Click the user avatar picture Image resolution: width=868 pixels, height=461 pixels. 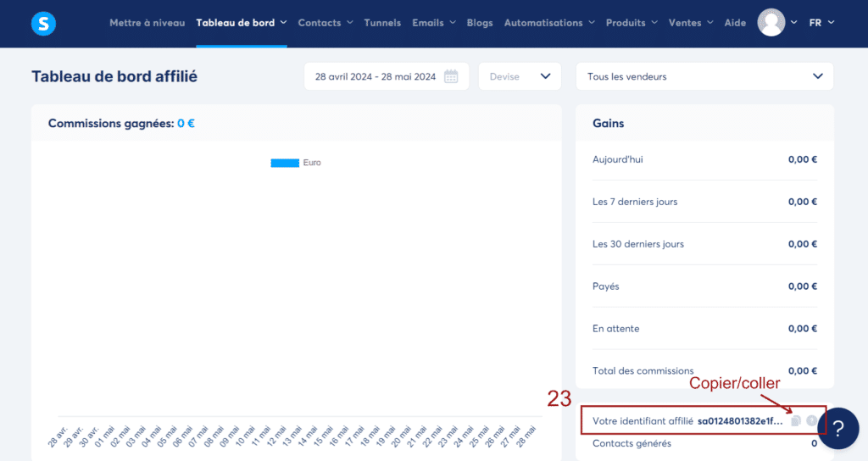pyautogui.click(x=771, y=23)
